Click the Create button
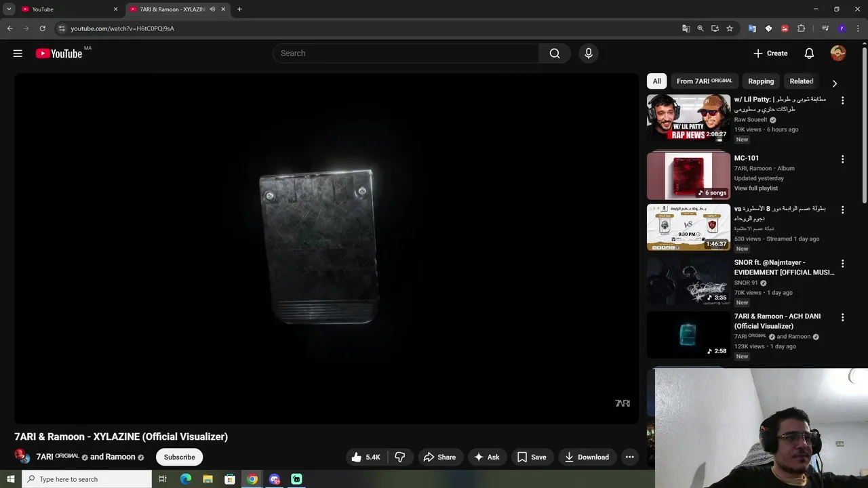The image size is (868, 488). click(770, 54)
